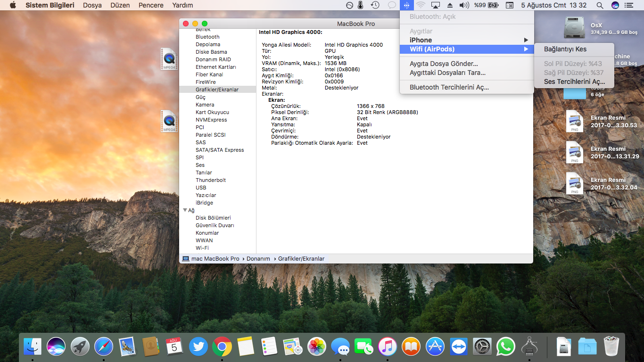Select Wi-Fi in the network list
The height and width of the screenshot is (362, 644).
point(202,248)
